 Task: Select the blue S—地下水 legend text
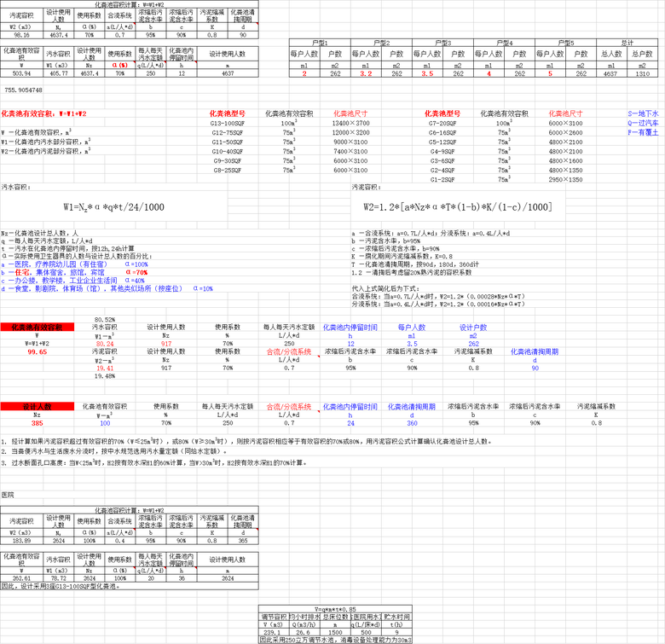click(644, 113)
